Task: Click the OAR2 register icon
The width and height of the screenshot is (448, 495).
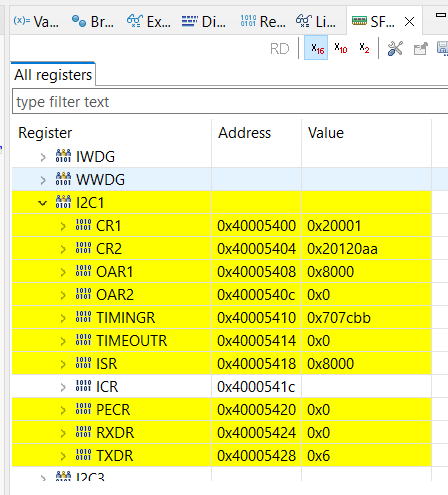Action: pyautogui.click(x=83, y=294)
